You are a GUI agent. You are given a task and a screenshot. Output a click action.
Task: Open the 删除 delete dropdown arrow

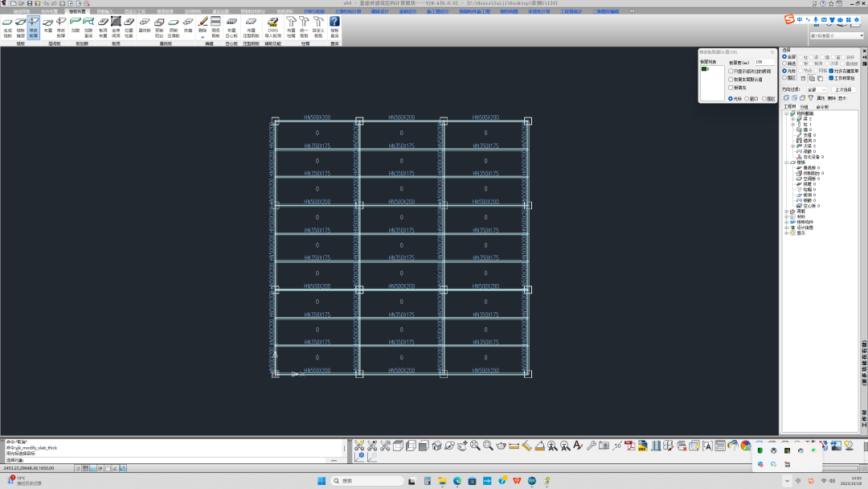tap(203, 37)
